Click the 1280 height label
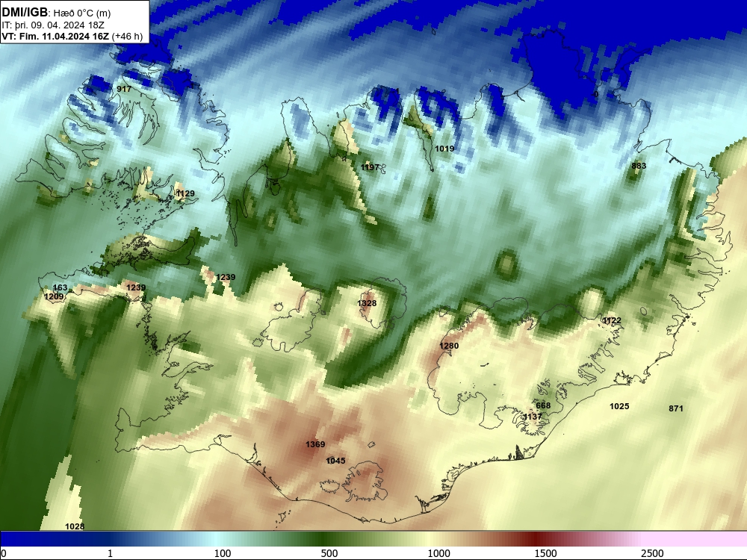 click(449, 346)
